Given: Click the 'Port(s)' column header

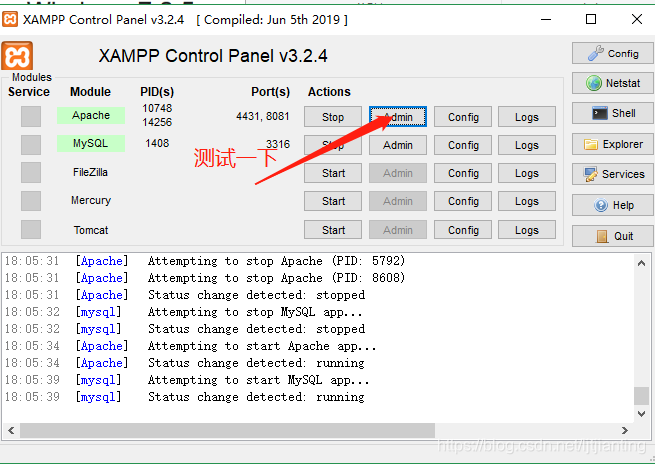Looking at the screenshot, I should (270, 92).
